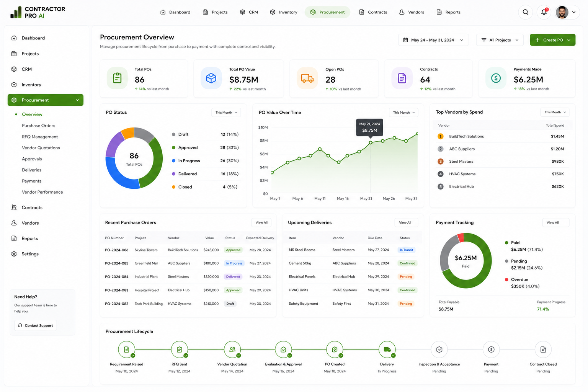Click the Create PO button
588x392 pixels.
(x=552, y=40)
